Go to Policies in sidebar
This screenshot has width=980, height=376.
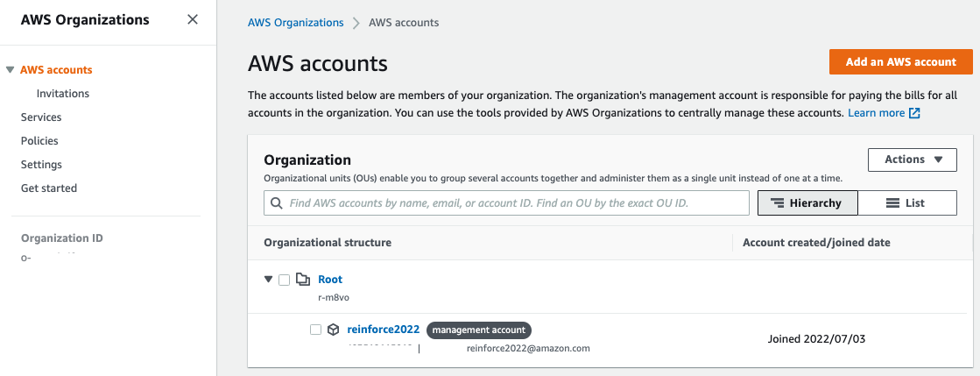click(39, 141)
